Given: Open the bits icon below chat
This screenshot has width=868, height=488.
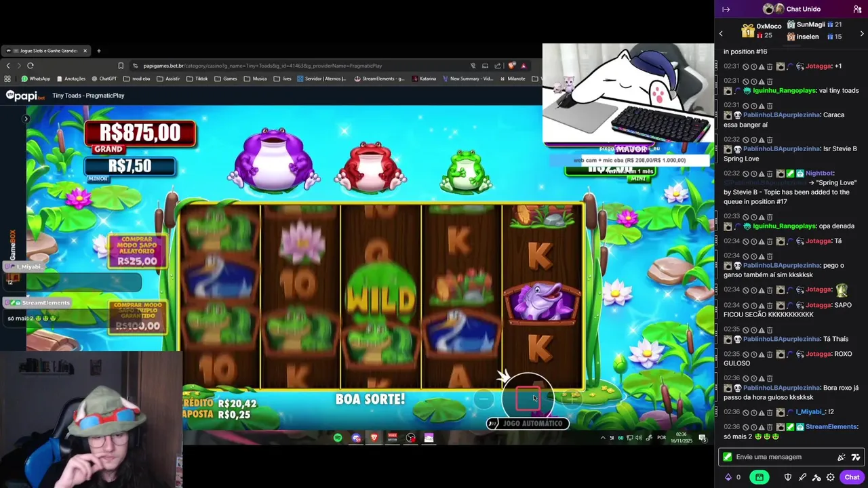Looking at the screenshot, I should click(728, 477).
